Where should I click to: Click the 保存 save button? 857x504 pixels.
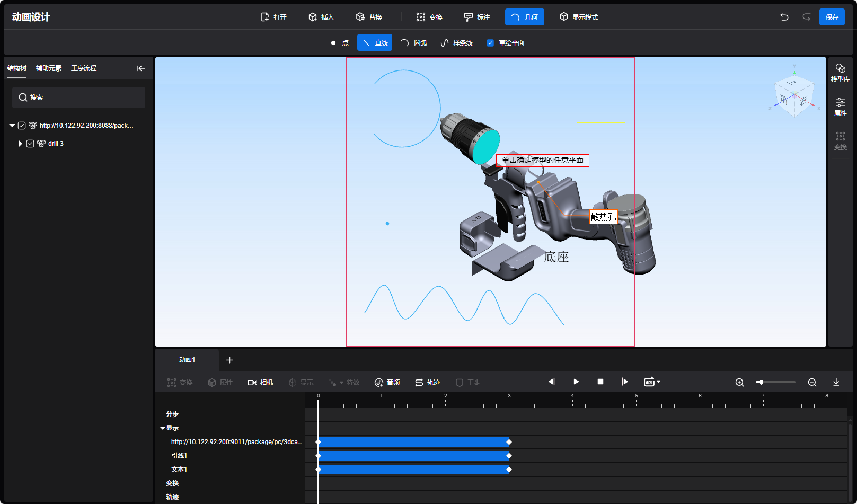[x=832, y=17]
